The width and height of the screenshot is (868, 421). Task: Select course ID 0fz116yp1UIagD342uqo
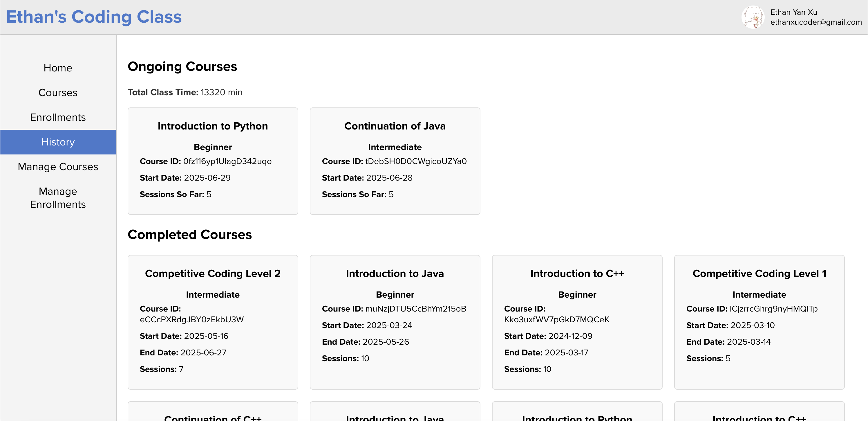click(227, 161)
